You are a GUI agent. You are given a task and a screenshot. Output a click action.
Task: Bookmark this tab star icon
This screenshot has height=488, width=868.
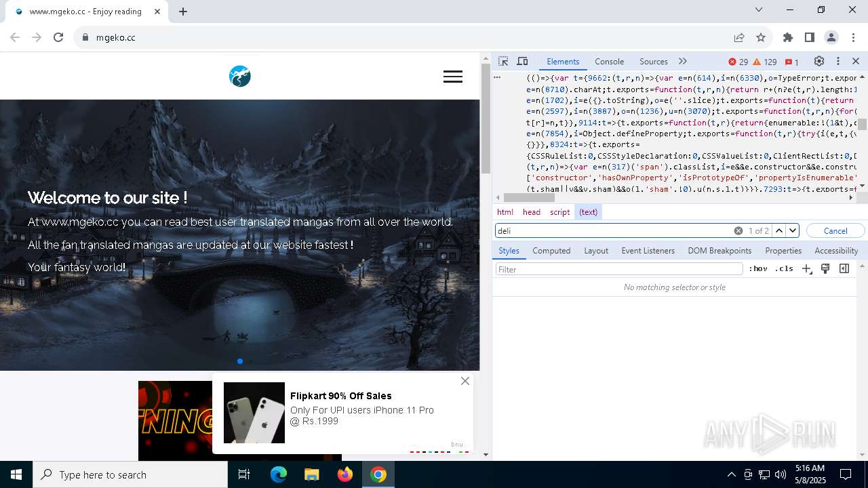tap(761, 37)
